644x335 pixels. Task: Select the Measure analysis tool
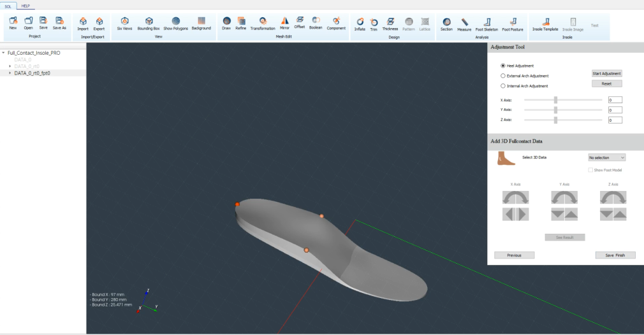[464, 23]
